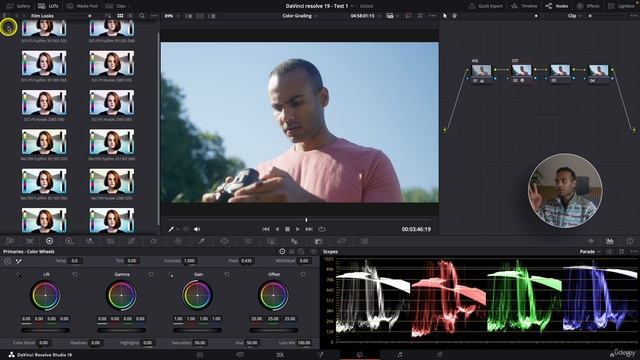Click the Temp value field

[74, 260]
